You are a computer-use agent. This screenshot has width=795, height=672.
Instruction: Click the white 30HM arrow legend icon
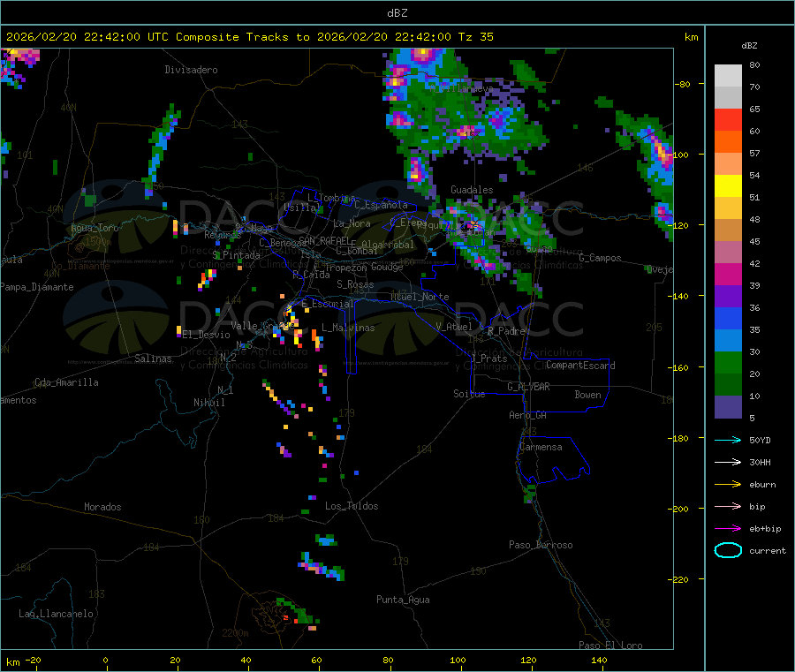(728, 462)
